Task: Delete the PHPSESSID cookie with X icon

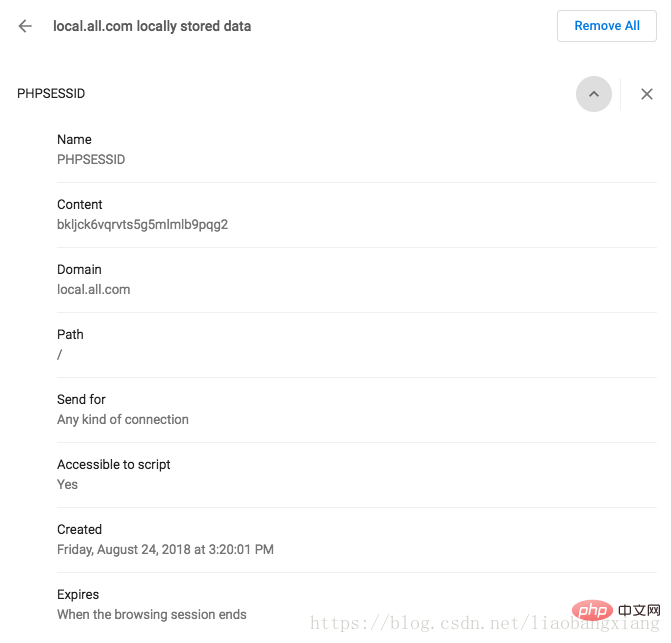Action: (x=647, y=94)
